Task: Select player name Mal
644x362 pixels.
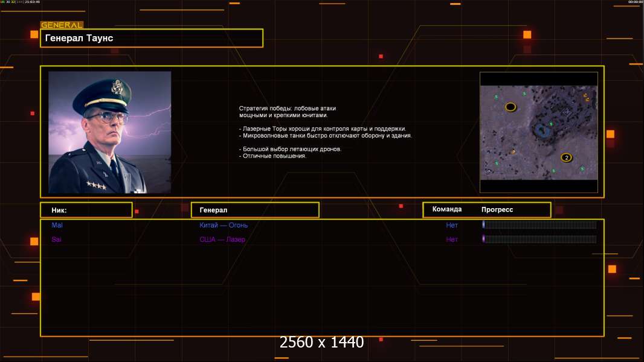Action: 57,225
